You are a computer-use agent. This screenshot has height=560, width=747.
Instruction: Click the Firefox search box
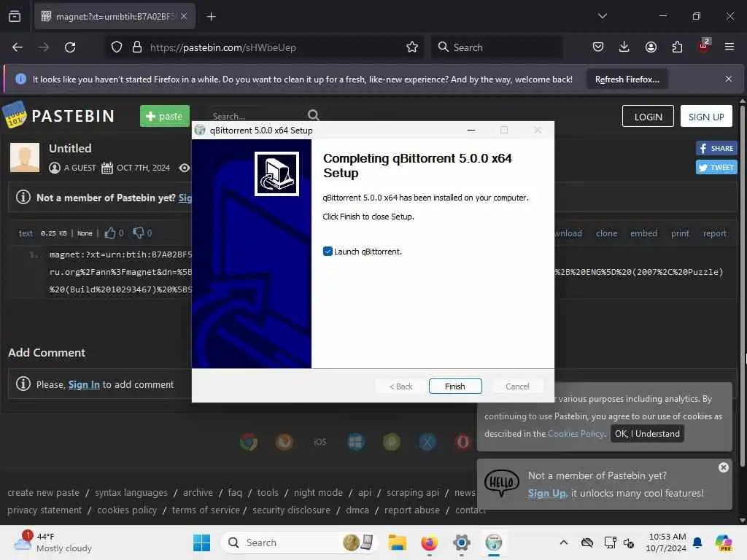click(x=498, y=47)
